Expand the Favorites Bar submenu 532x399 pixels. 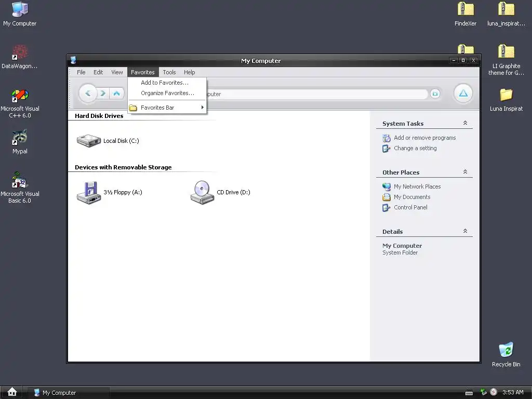pyautogui.click(x=167, y=108)
